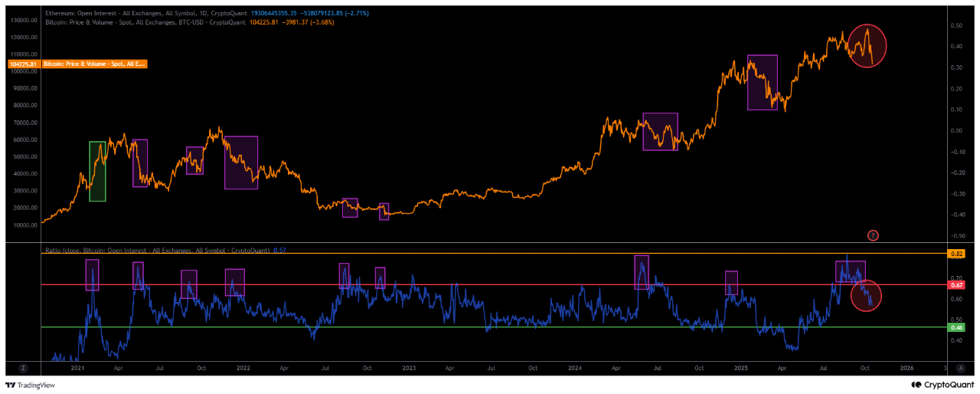Select the red circle on the price chart top
Viewport: 980px width, 394px height.
pos(867,45)
